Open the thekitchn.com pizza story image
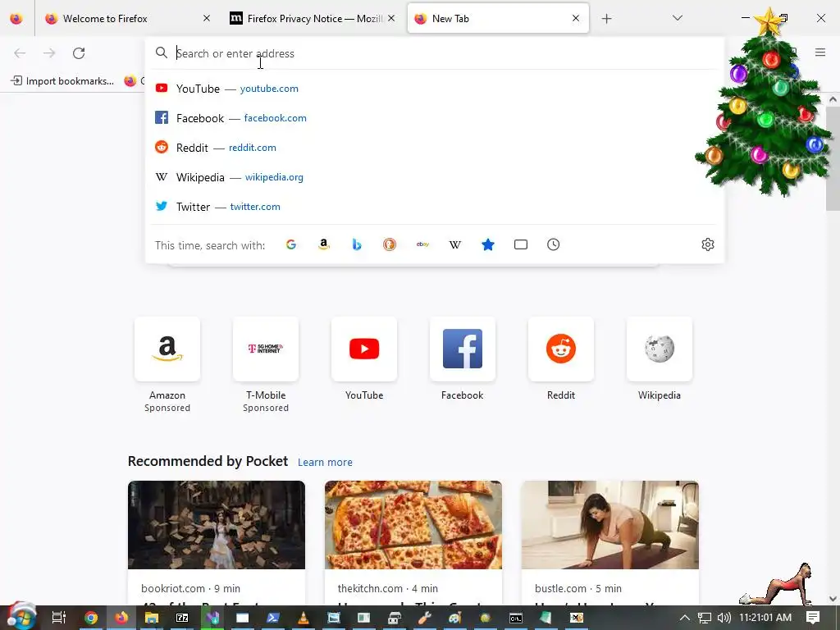The width and height of the screenshot is (840, 630). click(x=413, y=525)
